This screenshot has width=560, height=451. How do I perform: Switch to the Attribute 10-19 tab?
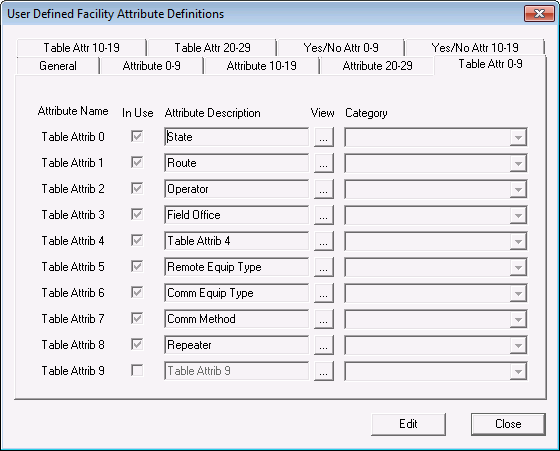point(261,66)
